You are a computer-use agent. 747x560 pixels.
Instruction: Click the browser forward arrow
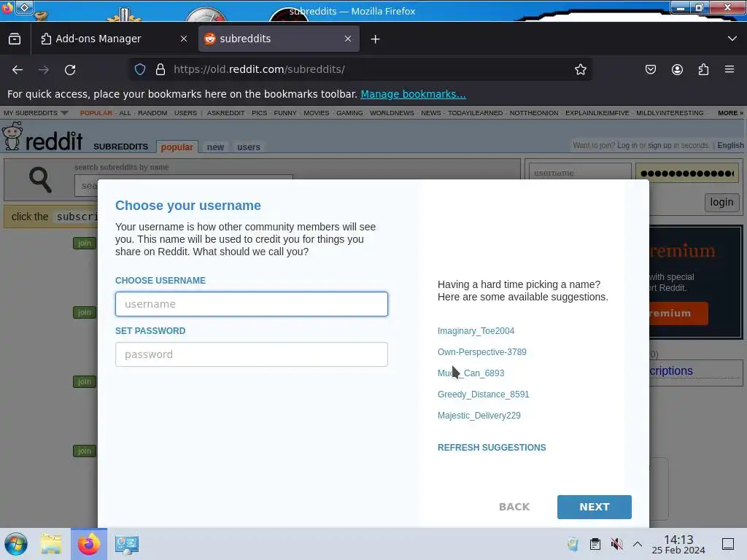pyautogui.click(x=44, y=69)
